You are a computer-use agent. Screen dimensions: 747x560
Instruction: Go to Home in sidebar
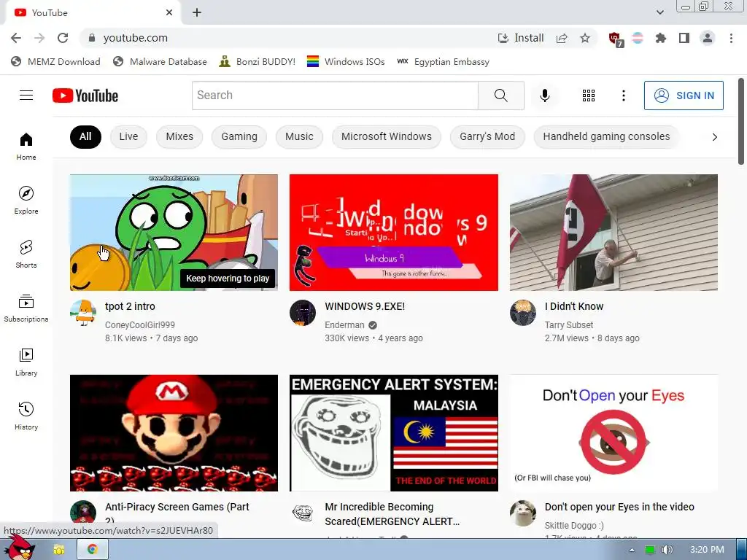click(x=26, y=146)
